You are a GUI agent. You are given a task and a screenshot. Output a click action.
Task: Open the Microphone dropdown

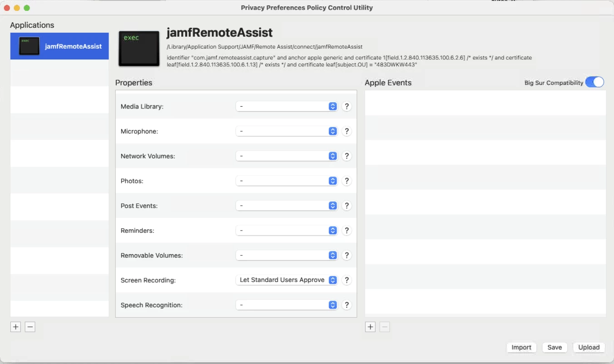[x=287, y=131]
